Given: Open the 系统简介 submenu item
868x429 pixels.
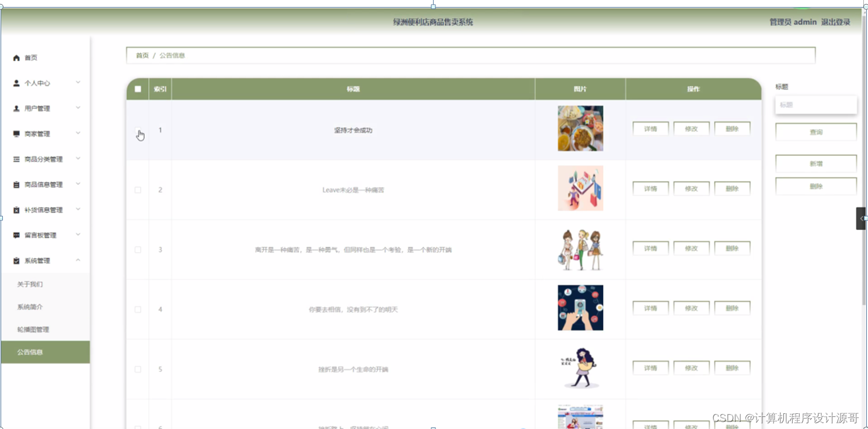Looking at the screenshot, I should pyautogui.click(x=45, y=307).
